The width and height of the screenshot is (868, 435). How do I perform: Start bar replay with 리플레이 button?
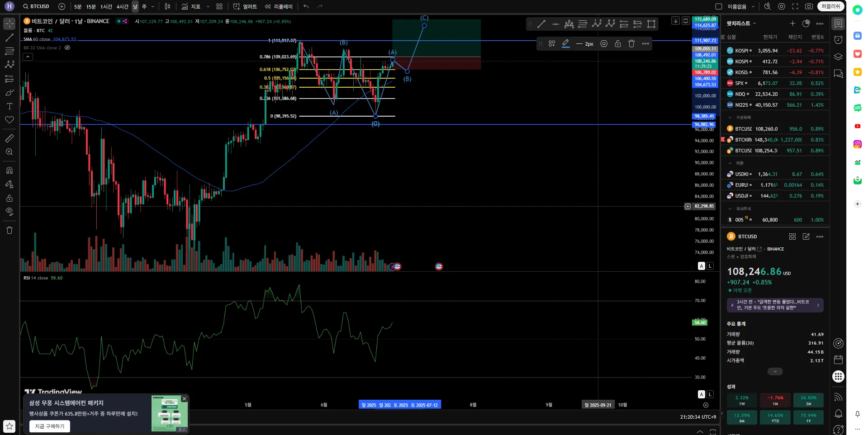tap(279, 6)
